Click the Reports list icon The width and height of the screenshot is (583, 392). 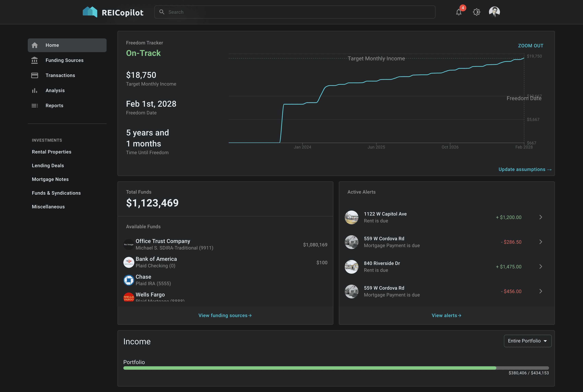click(x=34, y=105)
